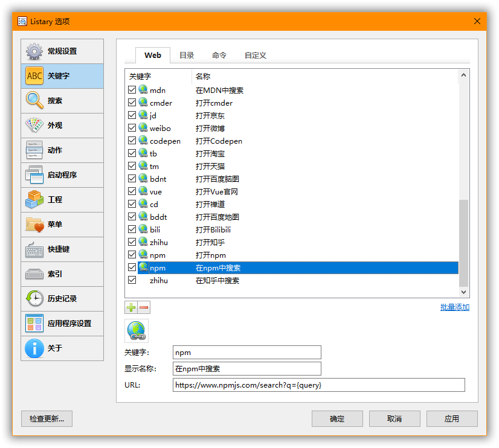499x448 pixels.
Task: Select the 打开禅道 row
Action: pos(293,204)
